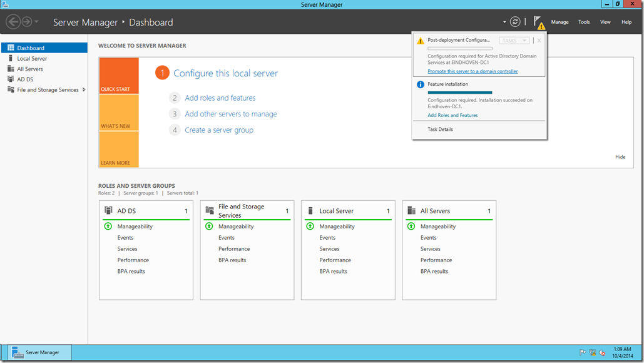Click Configure this local server link
The width and height of the screenshot is (644, 363).
pyautogui.click(x=225, y=73)
